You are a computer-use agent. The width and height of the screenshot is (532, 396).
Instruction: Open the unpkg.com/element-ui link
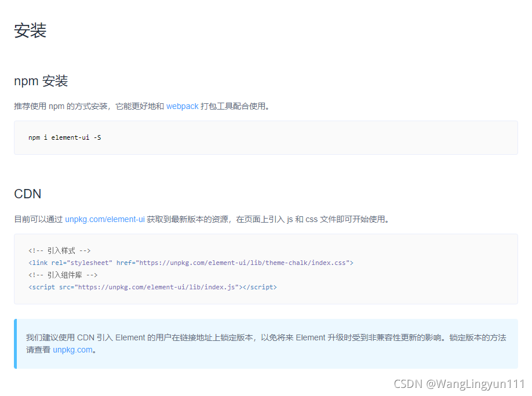(105, 219)
